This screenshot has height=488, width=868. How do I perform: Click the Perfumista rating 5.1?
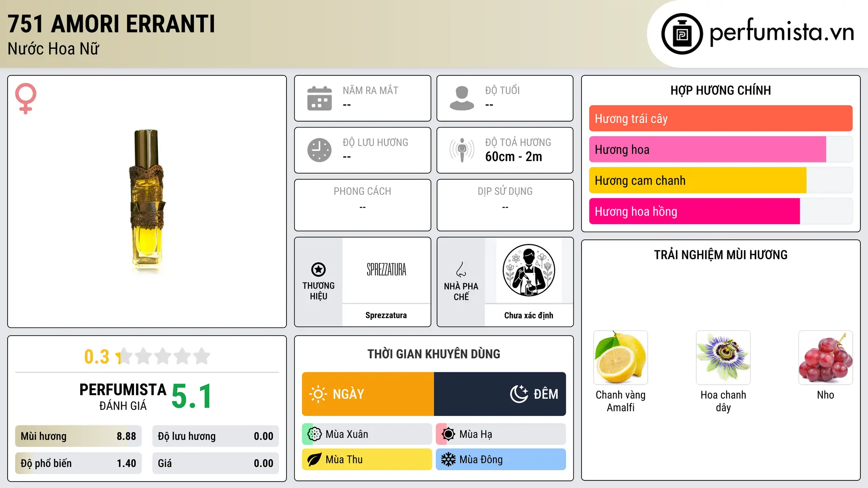click(x=192, y=396)
